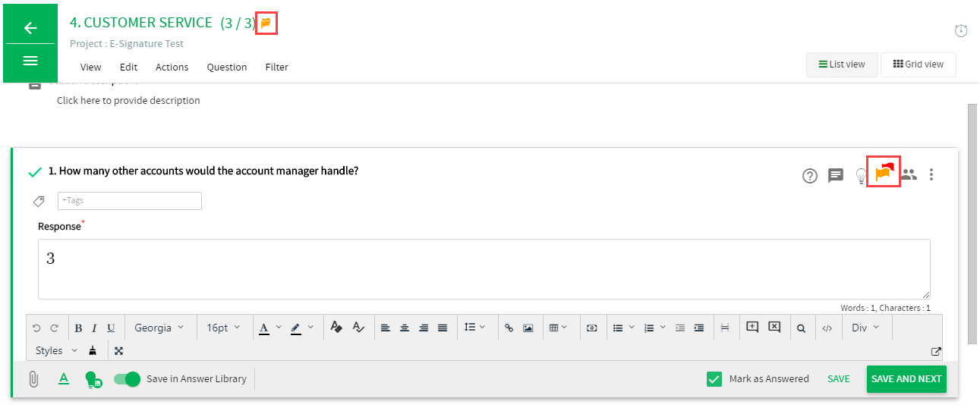
Task: Open the question help icon
Action: [810, 176]
